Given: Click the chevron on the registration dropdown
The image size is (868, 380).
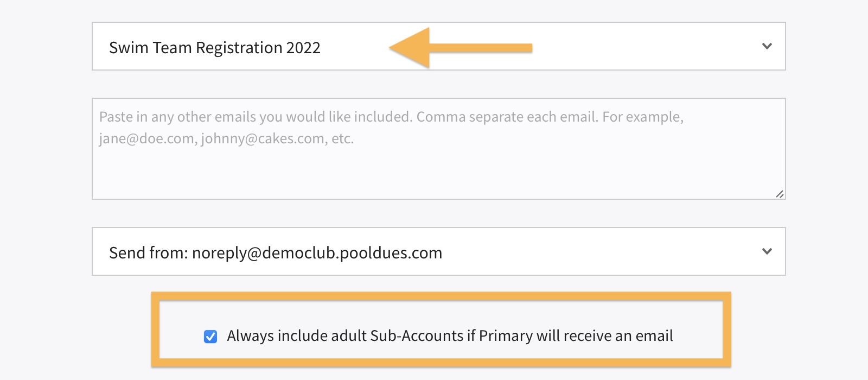Looking at the screenshot, I should [x=767, y=46].
